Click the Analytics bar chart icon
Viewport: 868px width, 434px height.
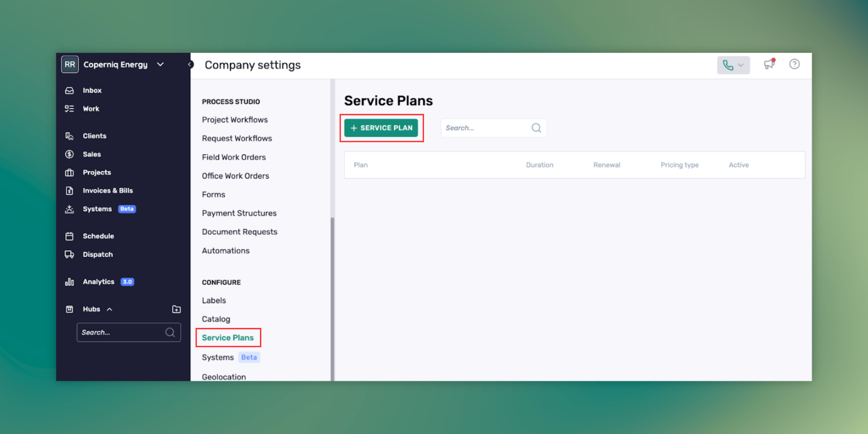click(69, 282)
